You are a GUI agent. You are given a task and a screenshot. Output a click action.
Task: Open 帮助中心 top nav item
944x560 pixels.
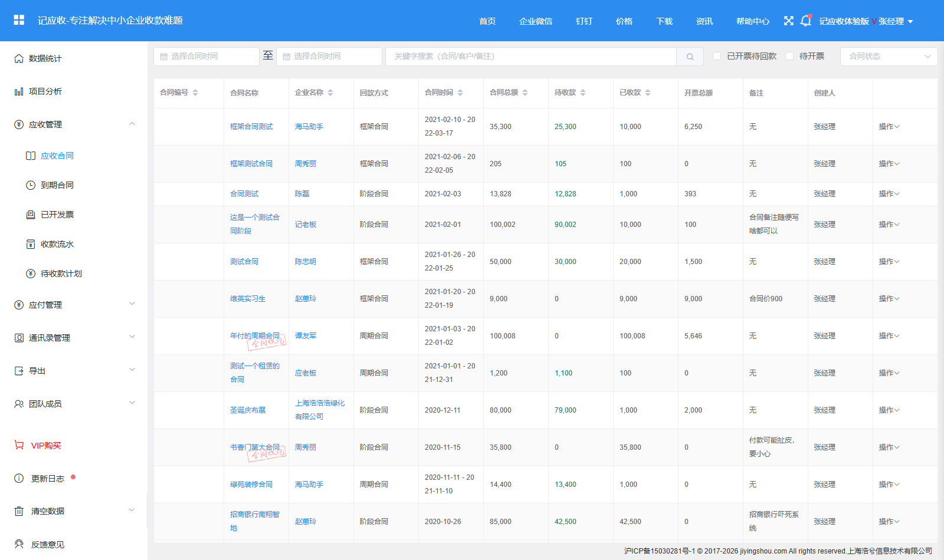(x=753, y=21)
